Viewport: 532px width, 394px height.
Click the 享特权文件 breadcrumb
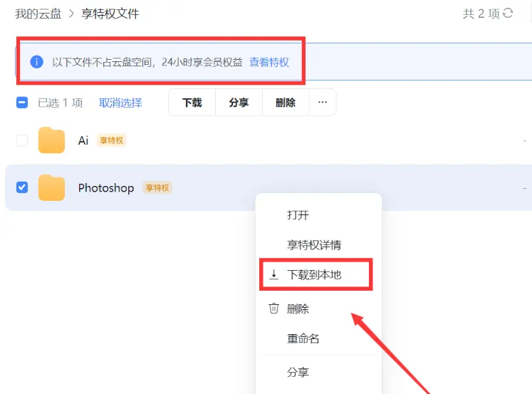coord(110,14)
